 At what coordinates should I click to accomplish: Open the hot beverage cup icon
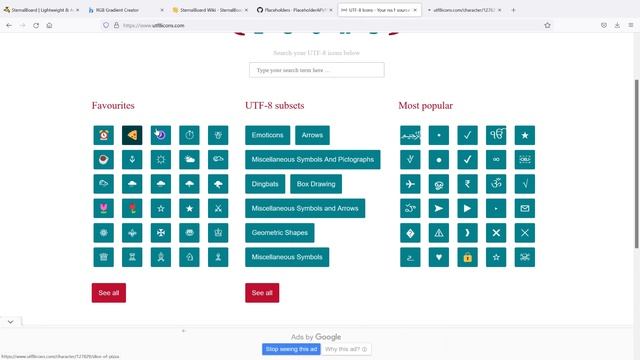coord(104,160)
